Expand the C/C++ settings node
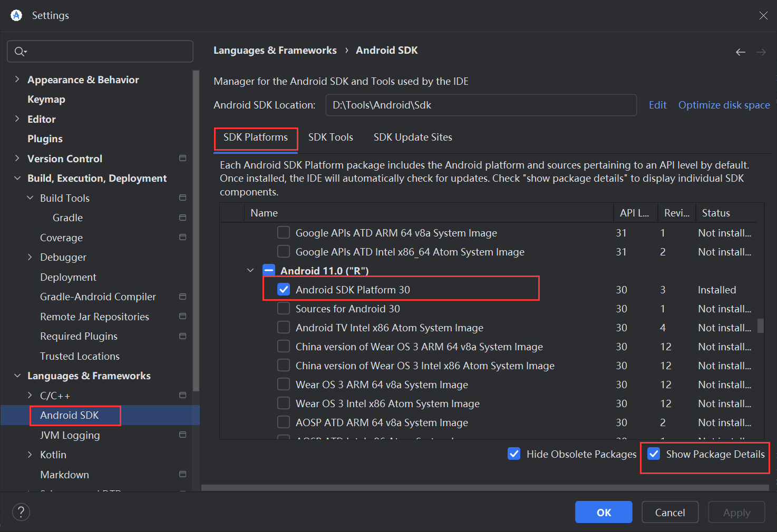777x532 pixels. (x=30, y=395)
